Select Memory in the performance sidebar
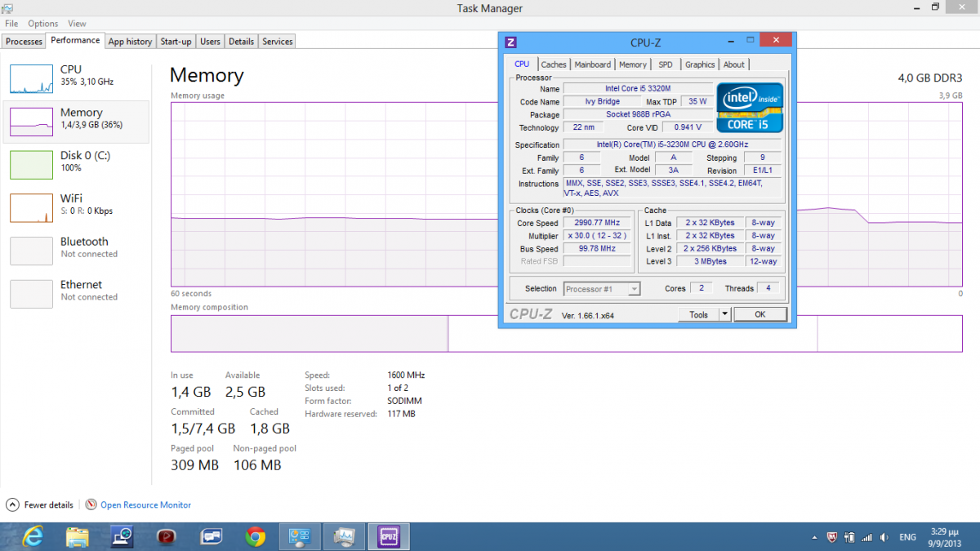 coord(76,122)
